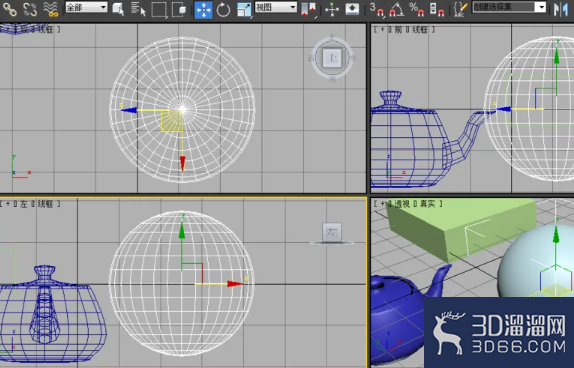The image size is (574, 368).
Task: Click the red axis arrow in left viewport
Action: tap(235, 284)
